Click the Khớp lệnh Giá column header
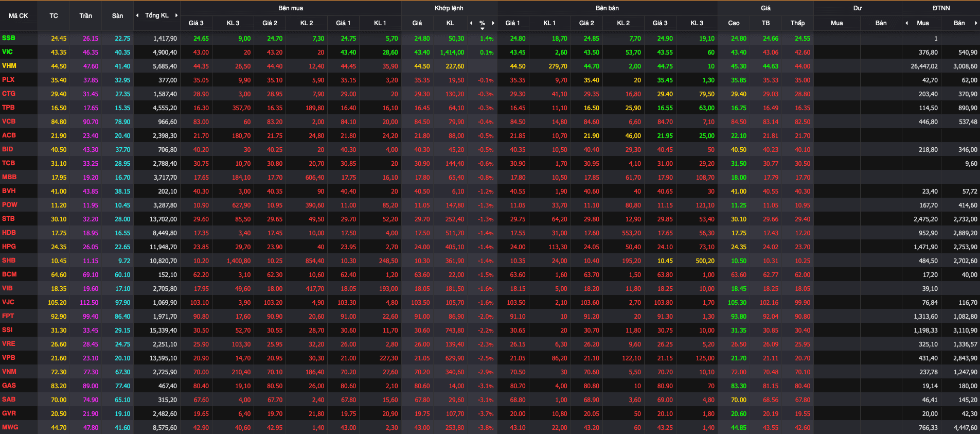Image resolution: width=980 pixels, height=434 pixels. tap(417, 23)
